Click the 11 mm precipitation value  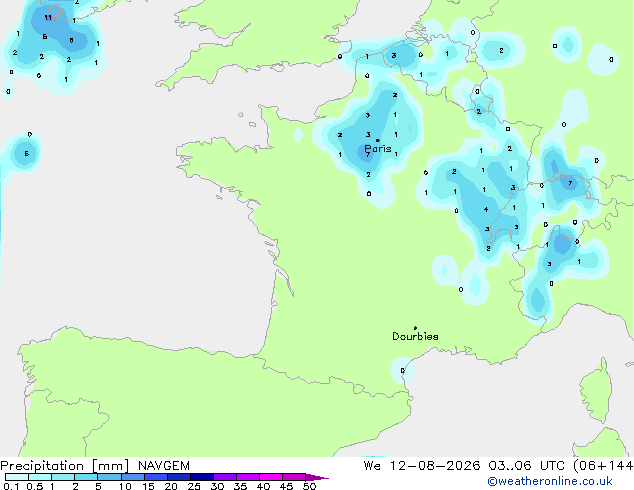click(48, 18)
